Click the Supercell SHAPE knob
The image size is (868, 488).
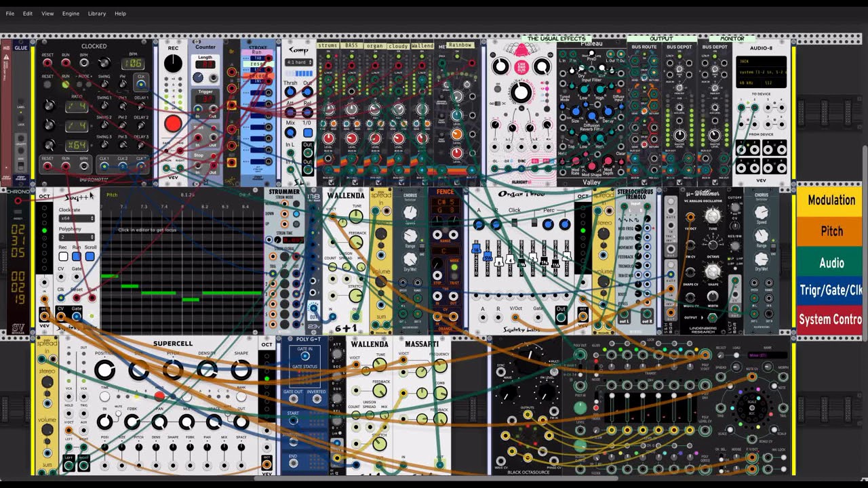pyautogui.click(x=241, y=370)
